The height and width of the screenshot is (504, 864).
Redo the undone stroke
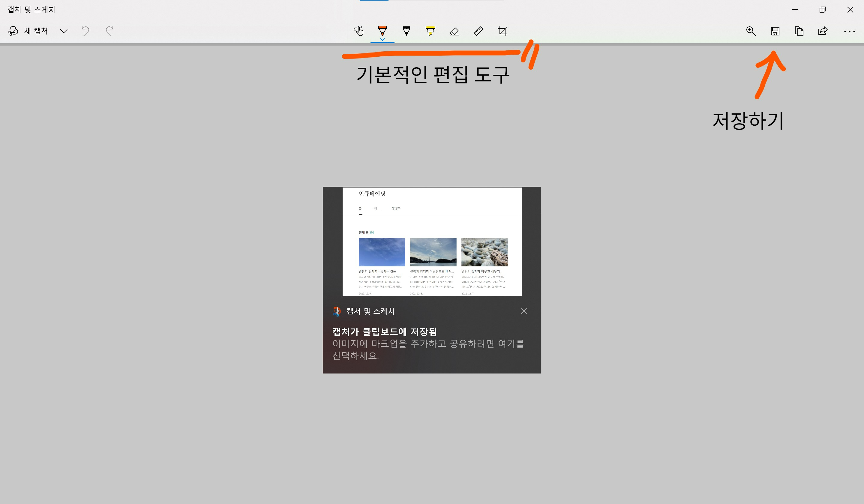point(109,31)
